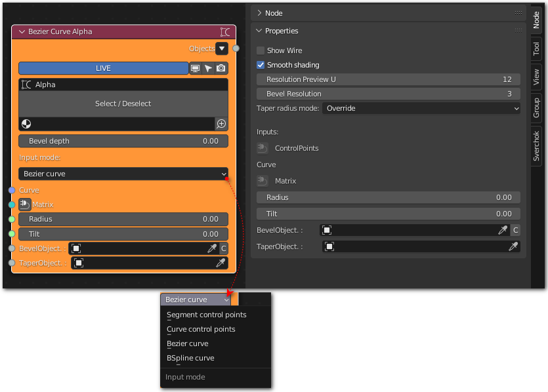The width and height of the screenshot is (548, 392).
Task: Click BevelObject field in Properties panel
Action: 415,230
